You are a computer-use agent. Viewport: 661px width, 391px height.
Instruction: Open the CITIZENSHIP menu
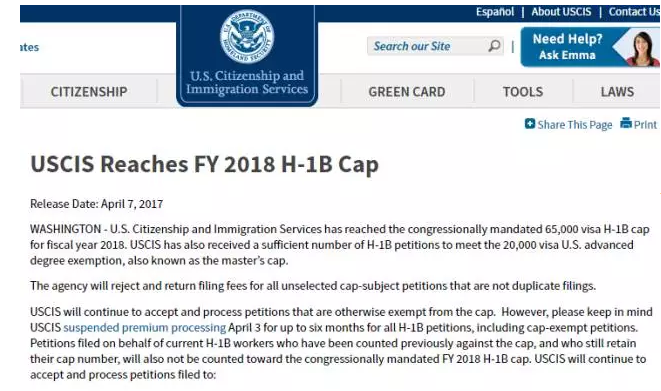coord(89,91)
